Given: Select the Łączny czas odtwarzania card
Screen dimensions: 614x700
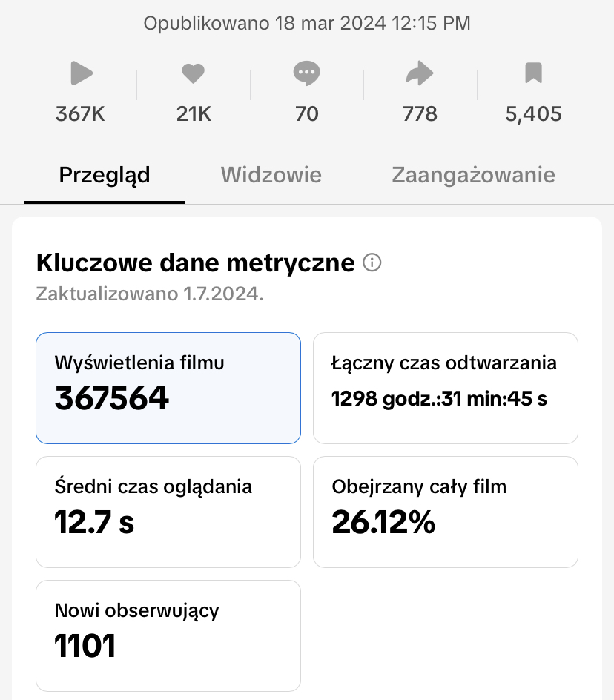Looking at the screenshot, I should click(x=445, y=388).
